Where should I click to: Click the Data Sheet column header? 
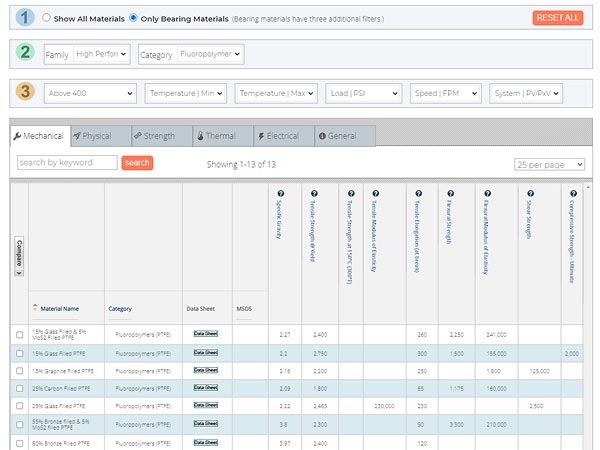201,309
